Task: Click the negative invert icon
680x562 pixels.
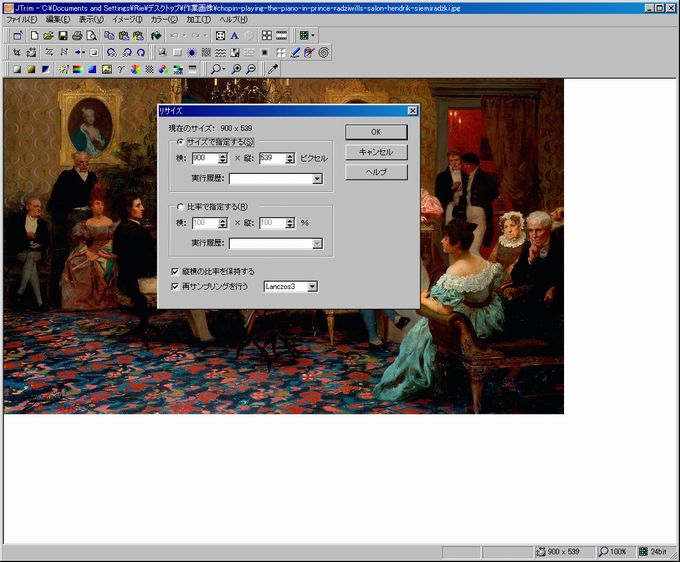Action: point(46,69)
